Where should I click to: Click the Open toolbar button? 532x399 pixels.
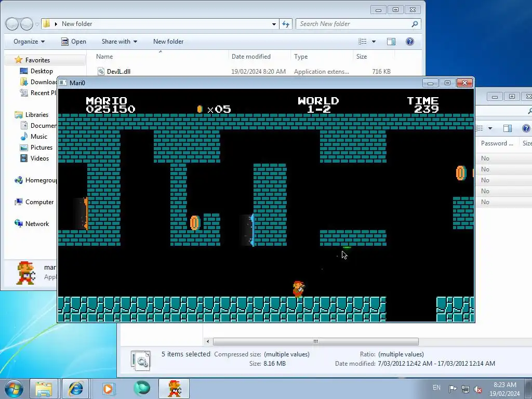pos(74,42)
